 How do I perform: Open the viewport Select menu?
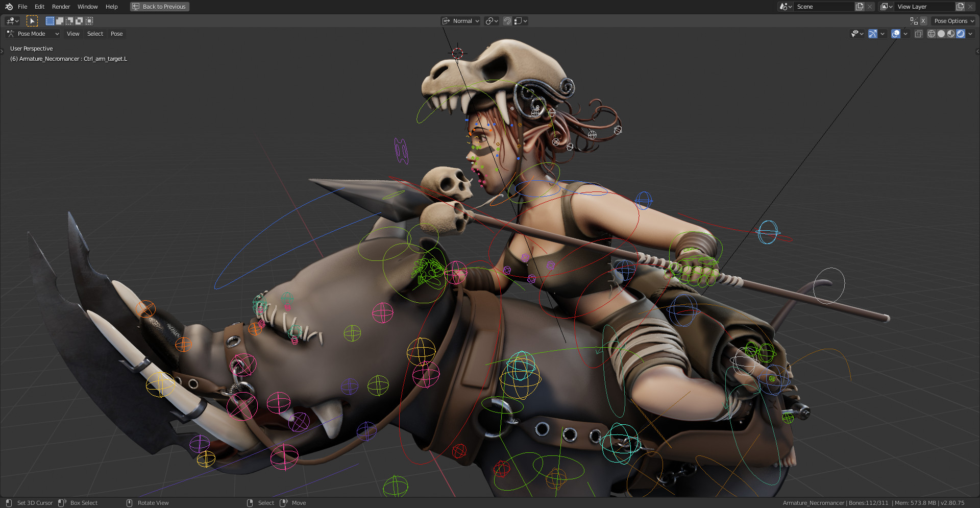click(95, 34)
